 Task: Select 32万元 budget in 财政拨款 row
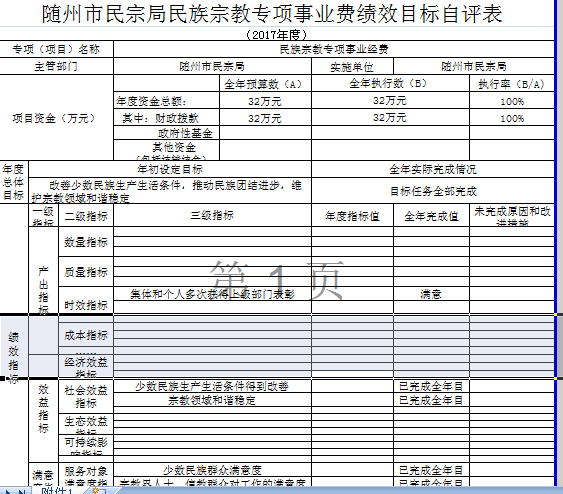[265, 118]
